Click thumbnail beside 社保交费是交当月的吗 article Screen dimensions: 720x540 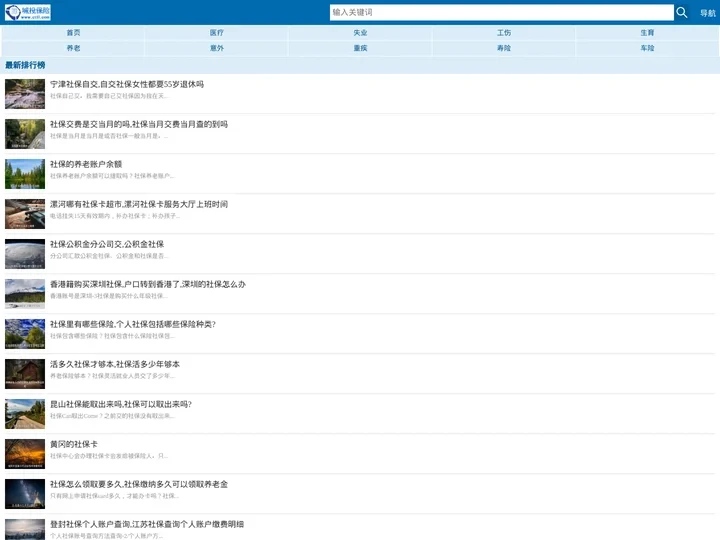pos(25,134)
